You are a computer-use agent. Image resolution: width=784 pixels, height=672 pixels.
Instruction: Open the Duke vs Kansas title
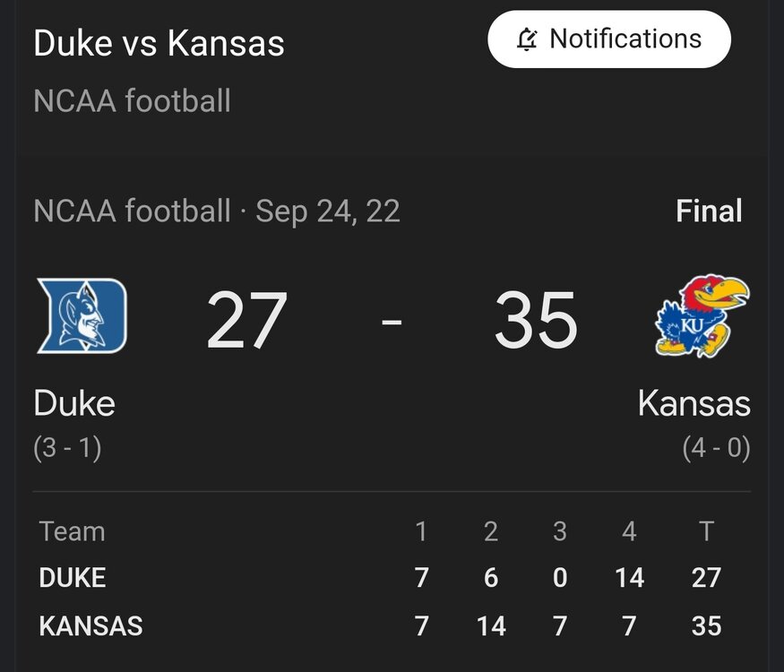tap(159, 43)
